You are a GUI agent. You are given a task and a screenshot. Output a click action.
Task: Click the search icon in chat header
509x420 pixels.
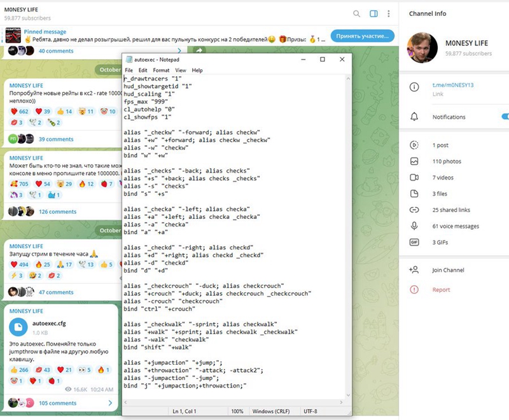(356, 13)
